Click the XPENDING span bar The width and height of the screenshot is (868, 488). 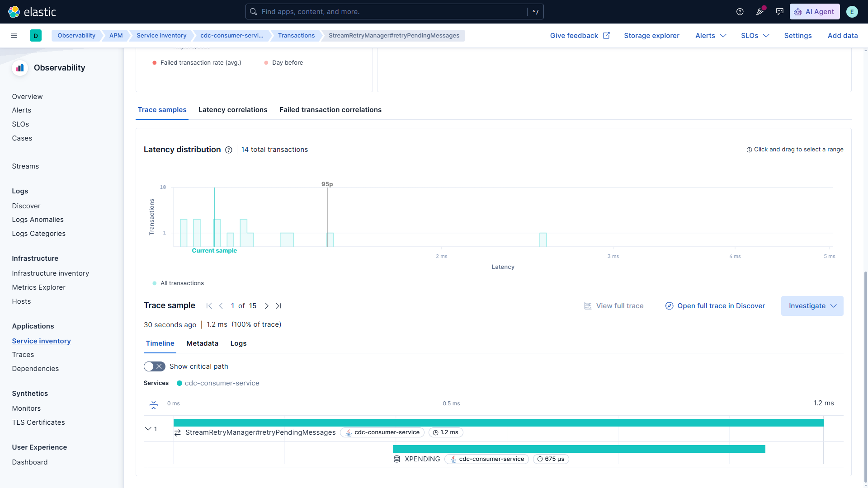[579, 449]
